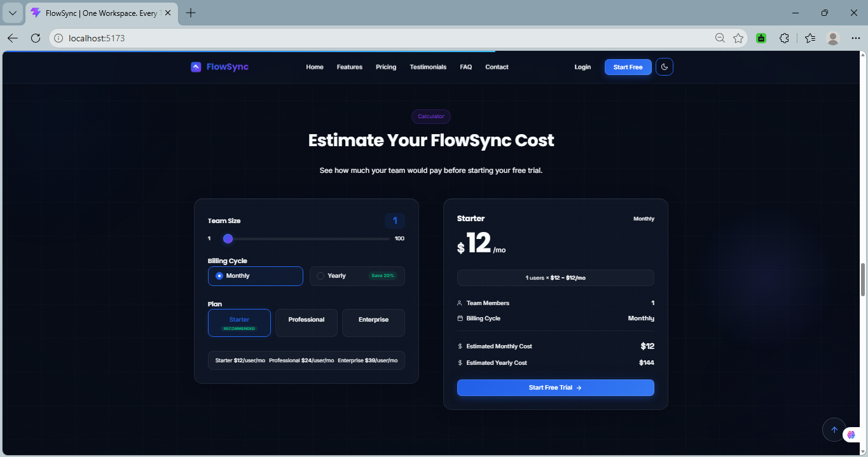This screenshot has width=868, height=457.
Task: Go back with the browser back arrow
Action: [13, 38]
